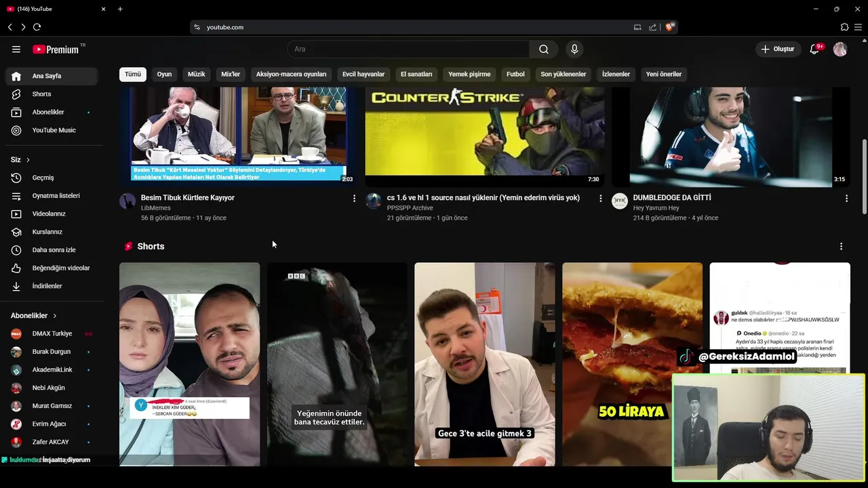Open Zafer AKCAY channel

[x=52, y=442]
